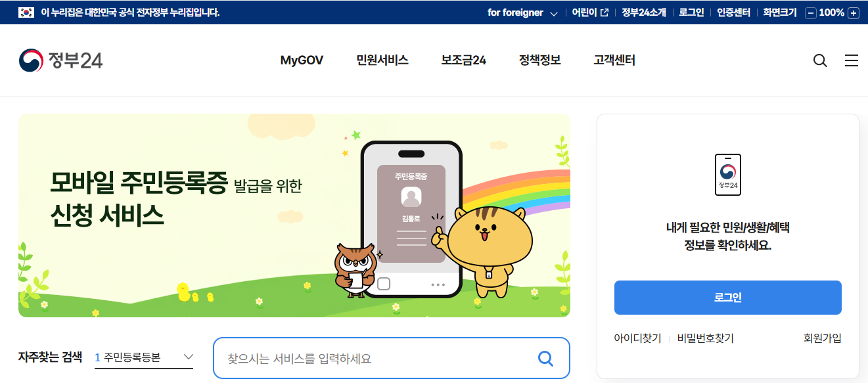Open the MyGOV menu

tap(302, 60)
